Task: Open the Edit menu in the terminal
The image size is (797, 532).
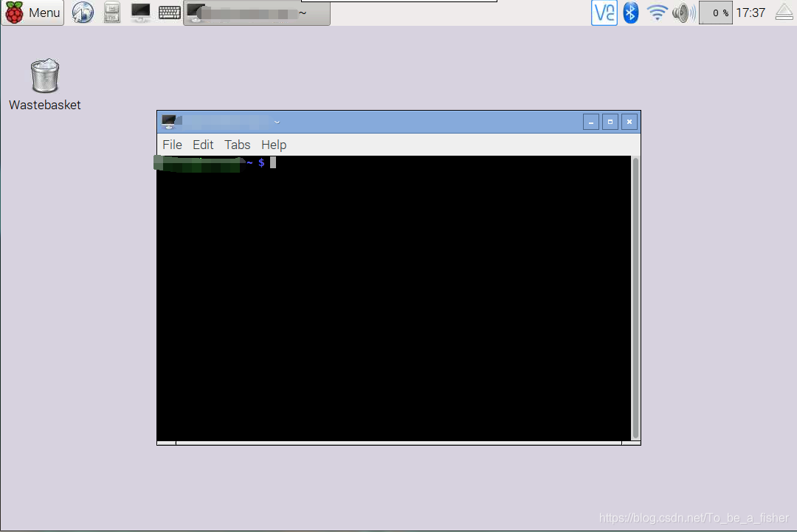Action: (x=203, y=145)
